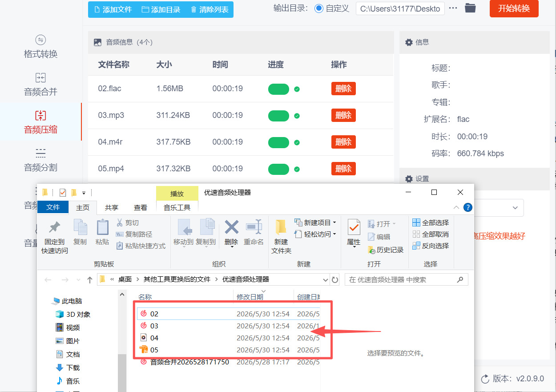The image size is (556, 392).
Task: Click the 文件名称 column header in audio list
Action: (114, 65)
